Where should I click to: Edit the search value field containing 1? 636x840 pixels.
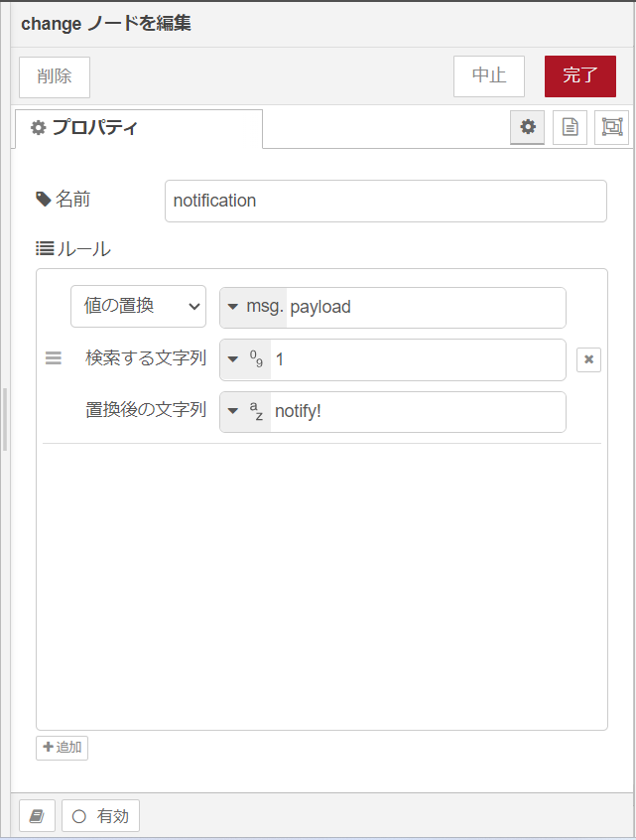[x=418, y=359]
